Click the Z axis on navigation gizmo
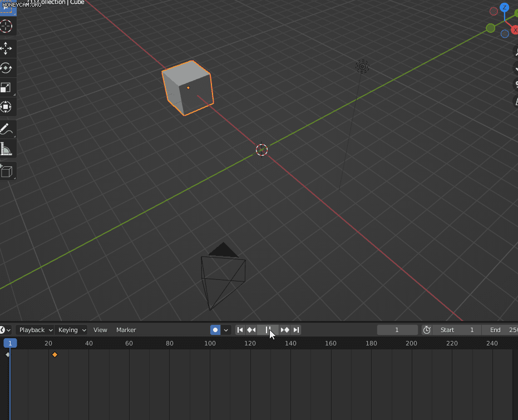Image resolution: width=518 pixels, height=420 pixels. (x=504, y=7)
